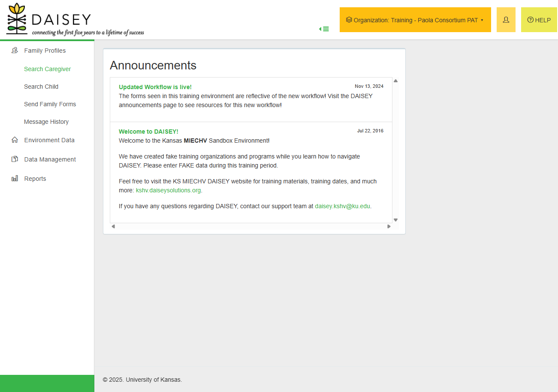
Task: Click the '© 2025. University of Kansas.' footer text
Action: point(142,380)
